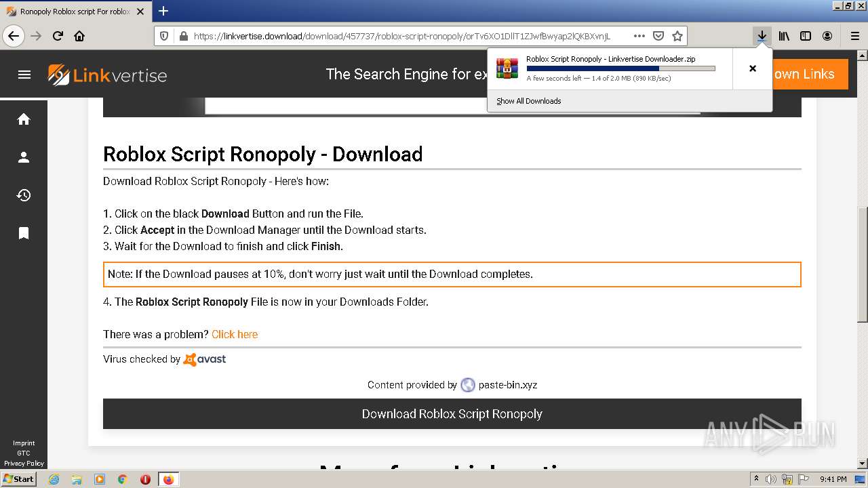Open Firefox library icon

[x=784, y=36]
